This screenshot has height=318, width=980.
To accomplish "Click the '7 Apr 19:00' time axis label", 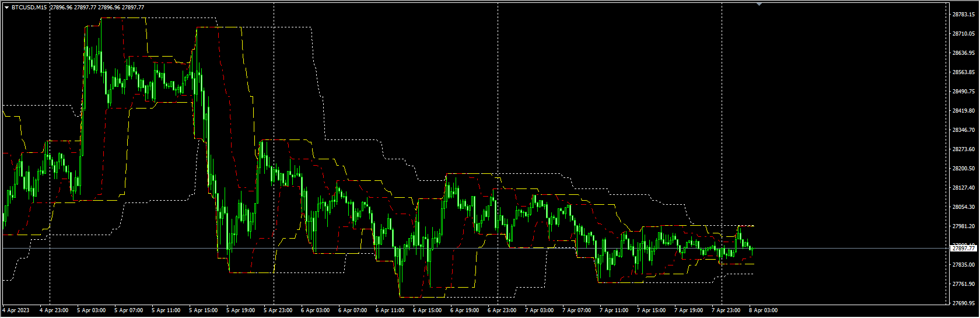I will [x=688, y=310].
